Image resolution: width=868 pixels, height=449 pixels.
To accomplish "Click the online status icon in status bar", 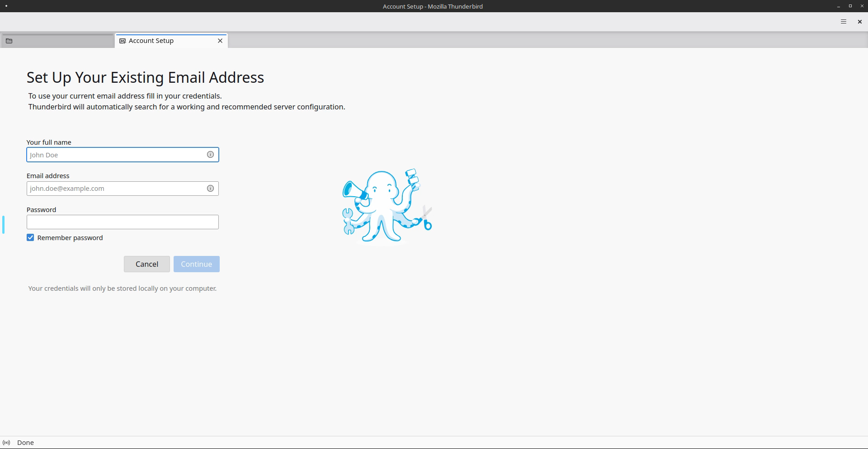I will coord(6,443).
